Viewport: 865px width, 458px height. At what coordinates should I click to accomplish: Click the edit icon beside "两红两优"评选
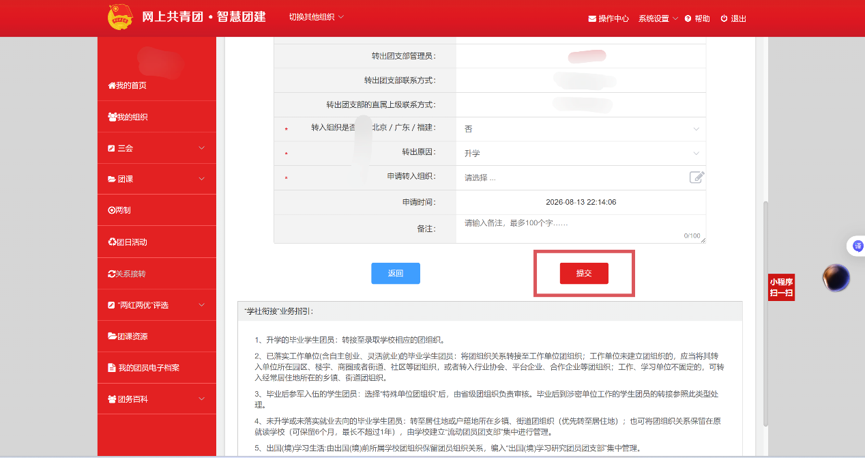pyautogui.click(x=111, y=305)
